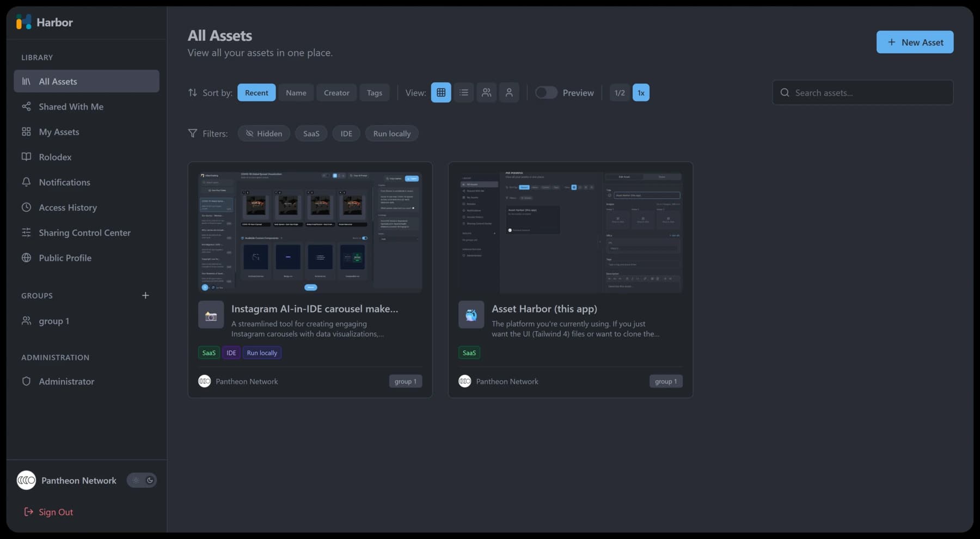
Task: Select the 1/2 scale option
Action: coord(619,93)
